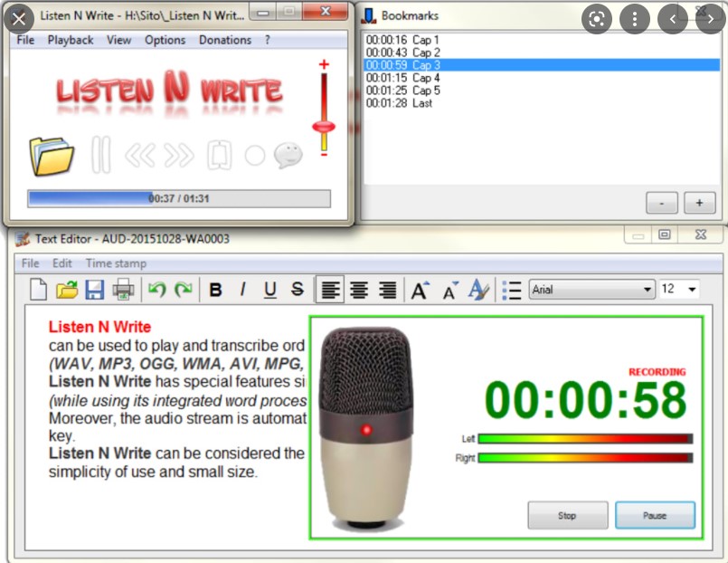Pause the recording
This screenshot has height=563, width=728.
(x=655, y=515)
